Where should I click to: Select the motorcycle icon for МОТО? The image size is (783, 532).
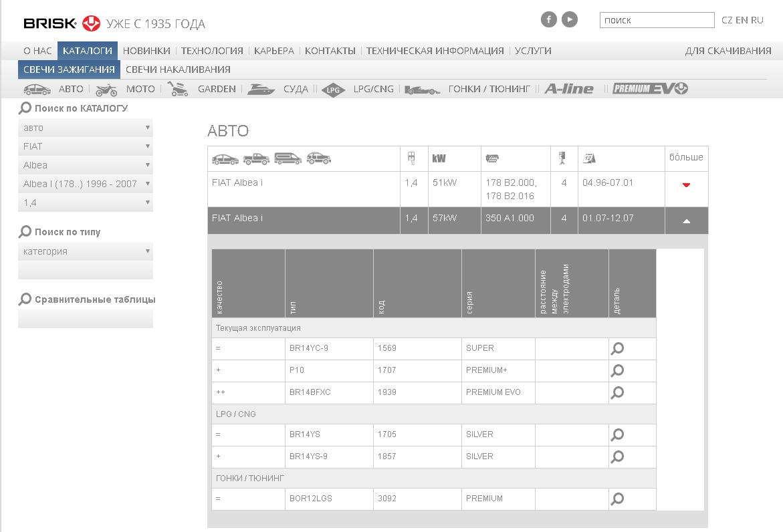(106, 90)
